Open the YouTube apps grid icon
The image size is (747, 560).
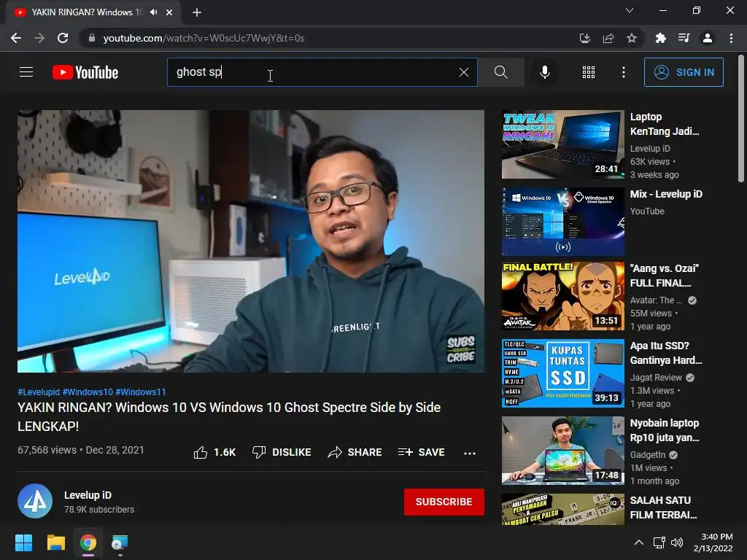(589, 72)
